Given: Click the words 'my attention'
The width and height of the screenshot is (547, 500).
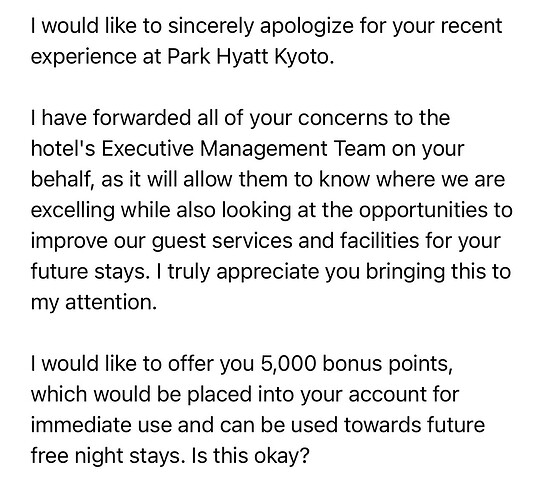Looking at the screenshot, I should (92, 302).
